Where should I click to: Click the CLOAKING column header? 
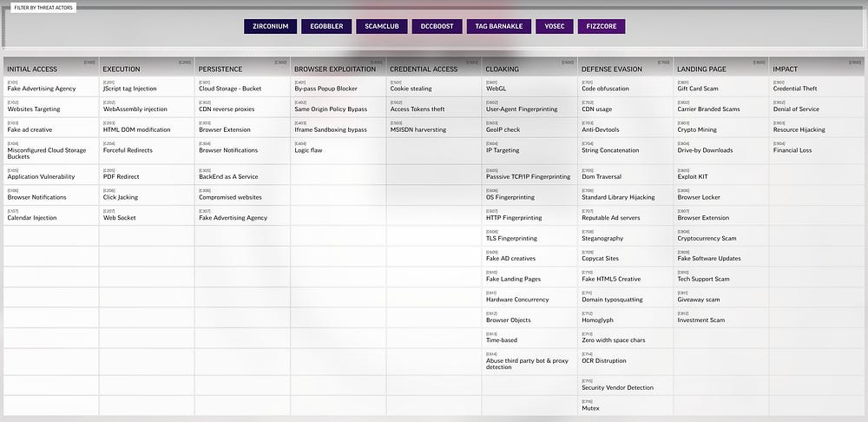tap(529, 67)
